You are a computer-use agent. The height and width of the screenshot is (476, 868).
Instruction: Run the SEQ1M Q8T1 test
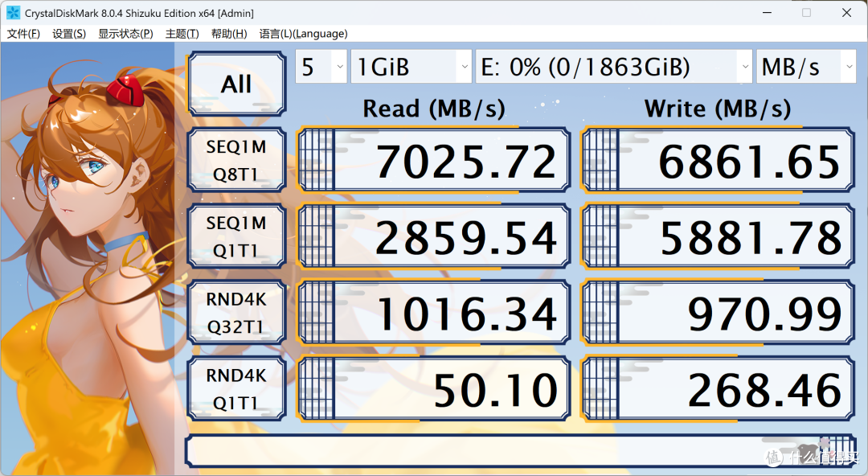tap(236, 160)
